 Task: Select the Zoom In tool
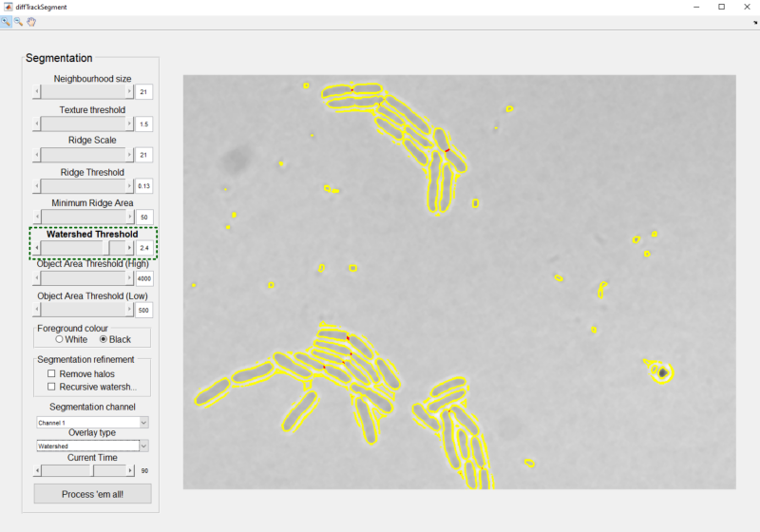pyautogui.click(x=6, y=22)
